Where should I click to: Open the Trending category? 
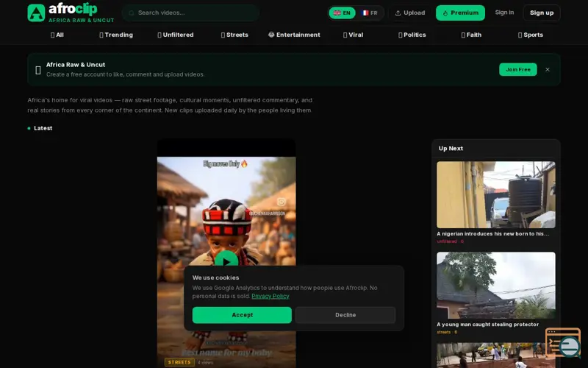[116, 35]
